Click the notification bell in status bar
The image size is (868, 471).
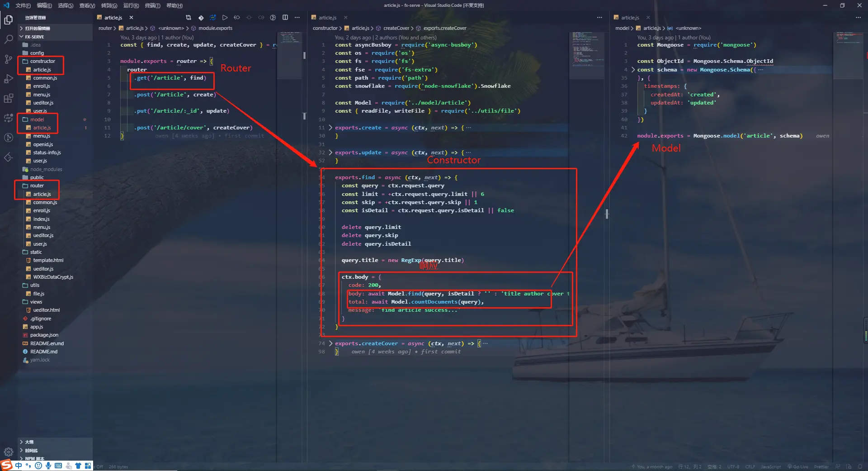[859, 466]
